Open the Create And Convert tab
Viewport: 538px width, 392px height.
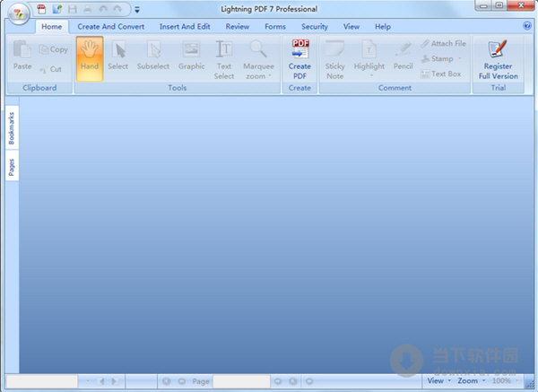coord(110,26)
